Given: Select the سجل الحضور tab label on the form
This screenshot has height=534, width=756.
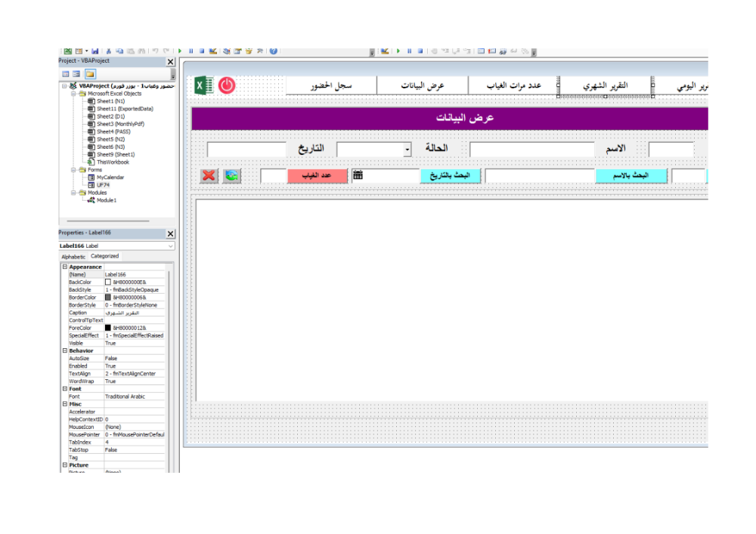Looking at the screenshot, I should point(331,85).
